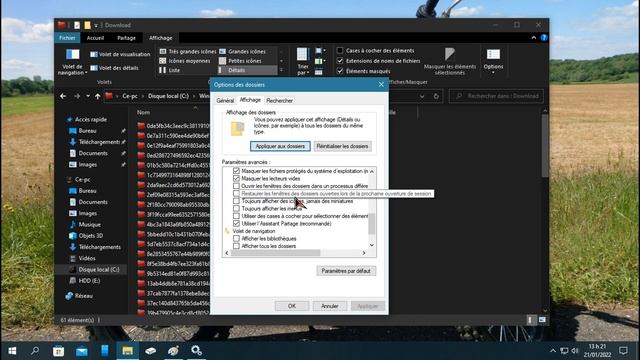
Task: Open the Options ribbon button
Action: click(x=493, y=62)
